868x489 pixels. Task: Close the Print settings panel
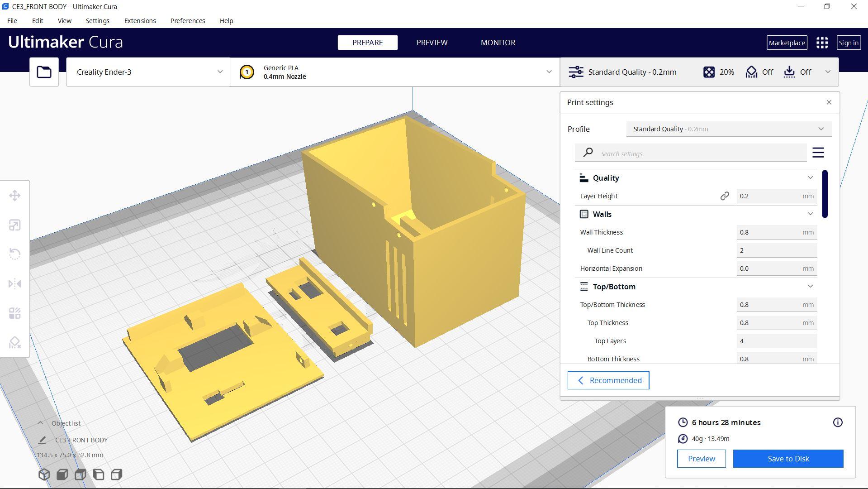tap(829, 102)
